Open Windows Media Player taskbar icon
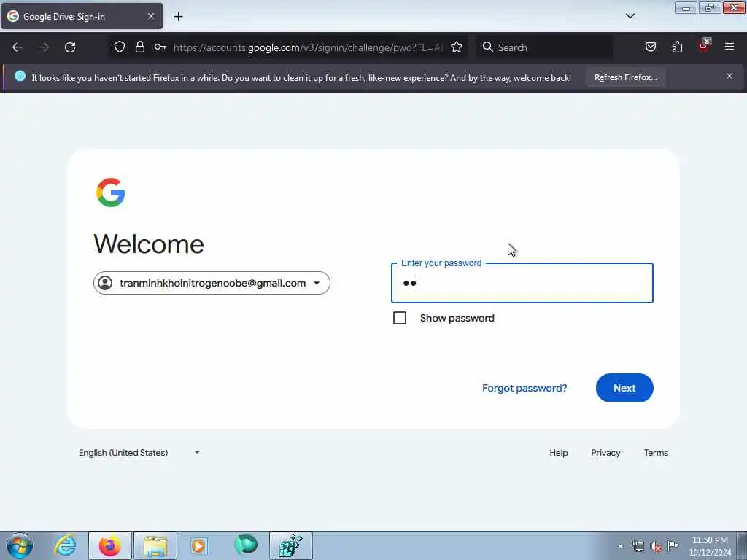Screen dimensions: 747x560 click(199, 545)
